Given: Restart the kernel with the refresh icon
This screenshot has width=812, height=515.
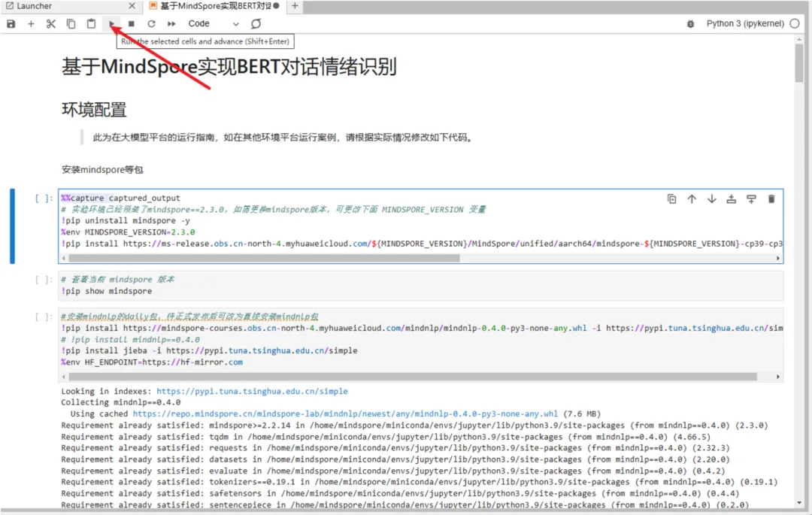Looking at the screenshot, I should click(x=151, y=24).
